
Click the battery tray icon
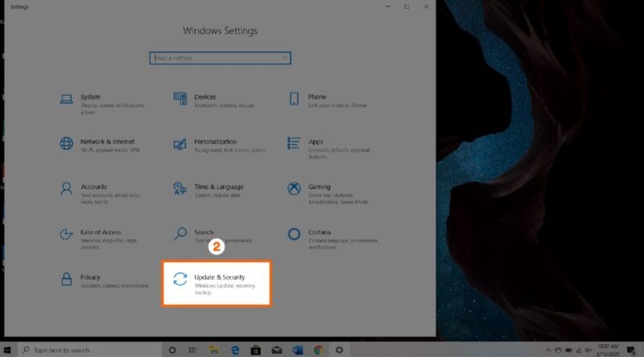point(568,351)
